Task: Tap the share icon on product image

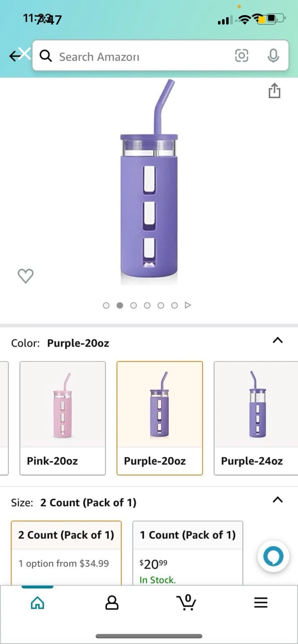Action: pos(274,90)
